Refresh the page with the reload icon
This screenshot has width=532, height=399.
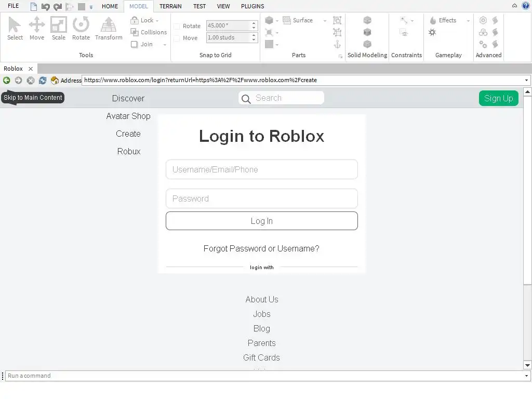43,81
